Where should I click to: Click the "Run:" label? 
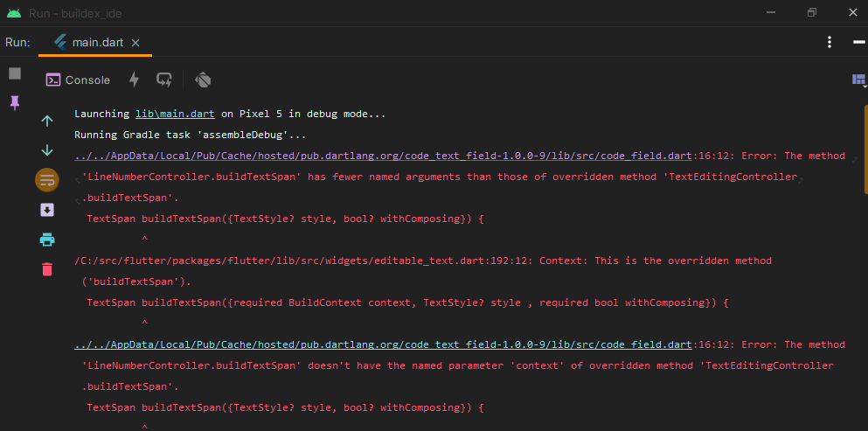tap(17, 43)
